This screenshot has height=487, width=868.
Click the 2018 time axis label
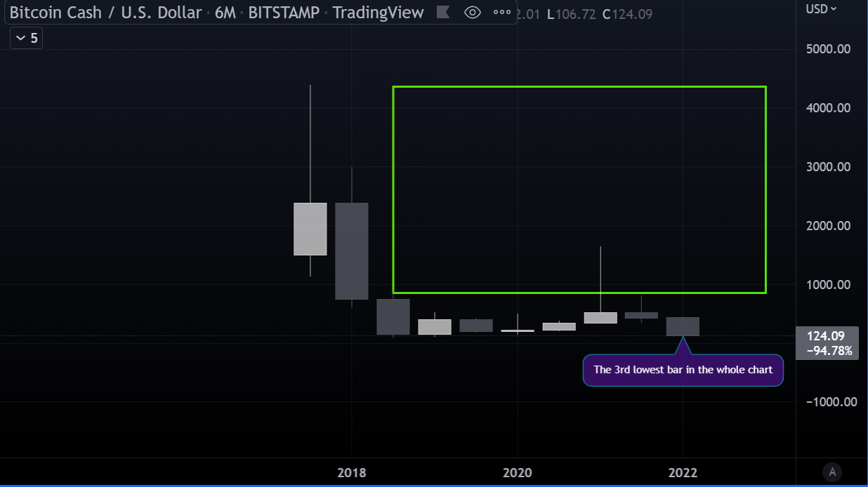point(352,473)
